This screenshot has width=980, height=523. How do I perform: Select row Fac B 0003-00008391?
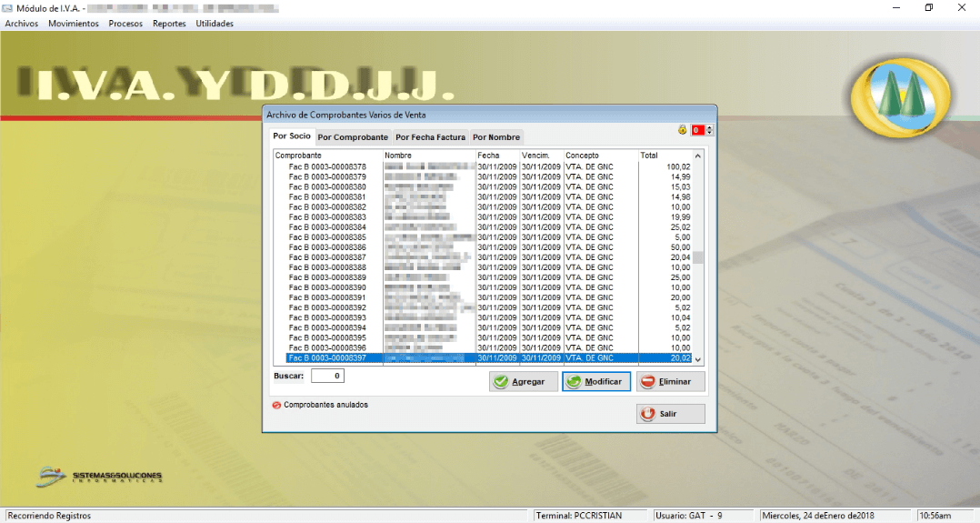point(489,297)
